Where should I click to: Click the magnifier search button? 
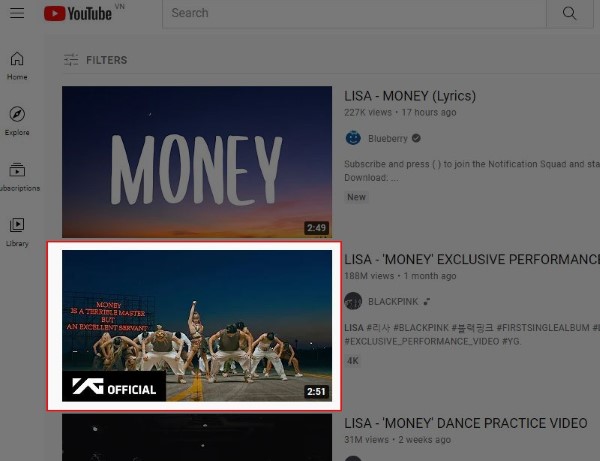point(569,13)
